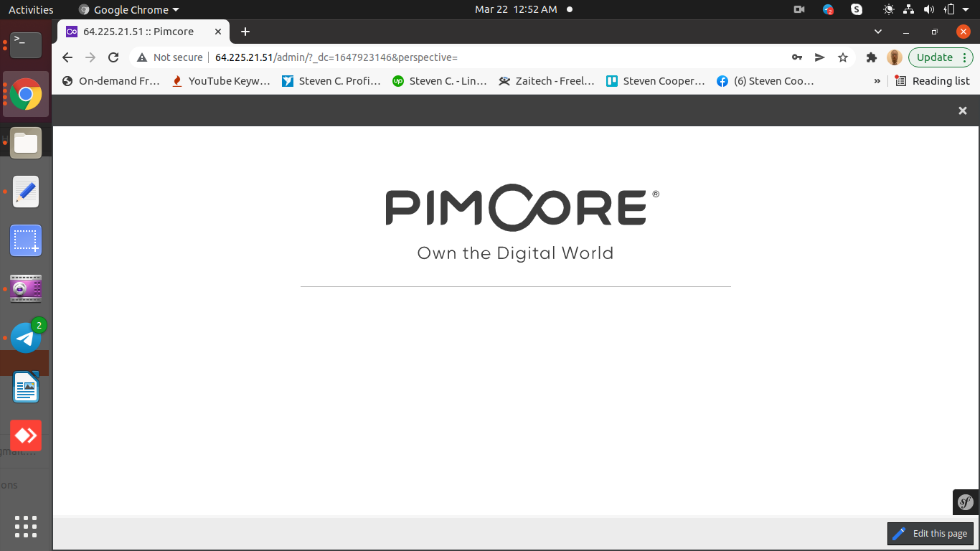Open Steven C. Profi… bookmark
The height and width of the screenshot is (551, 980).
331,81
